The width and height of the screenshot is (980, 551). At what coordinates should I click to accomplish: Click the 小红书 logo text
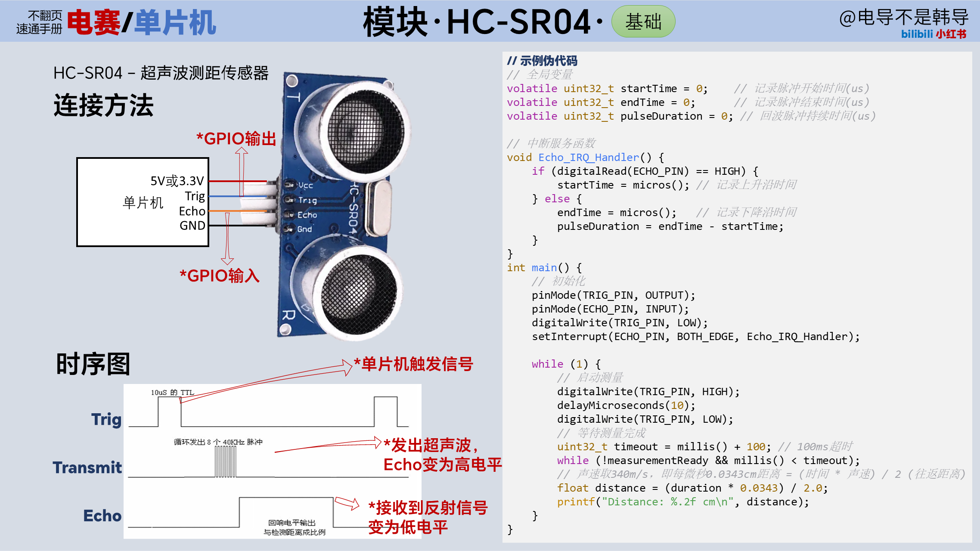pos(951,34)
